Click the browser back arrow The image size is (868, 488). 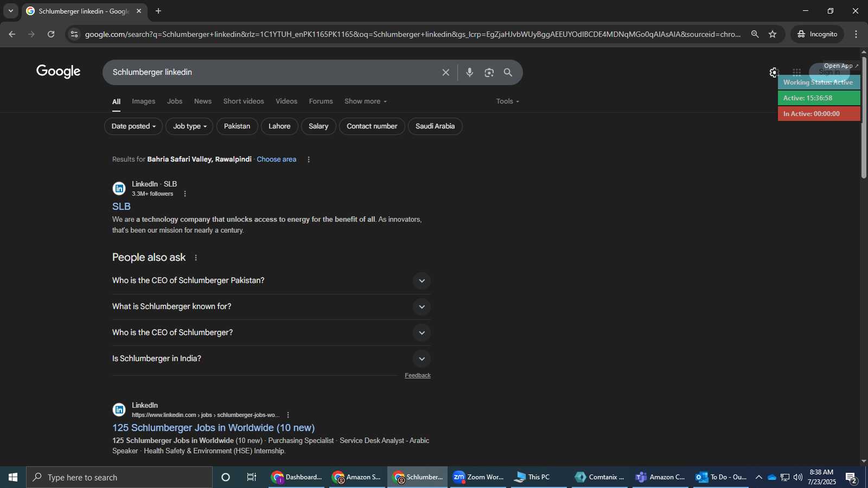12,34
